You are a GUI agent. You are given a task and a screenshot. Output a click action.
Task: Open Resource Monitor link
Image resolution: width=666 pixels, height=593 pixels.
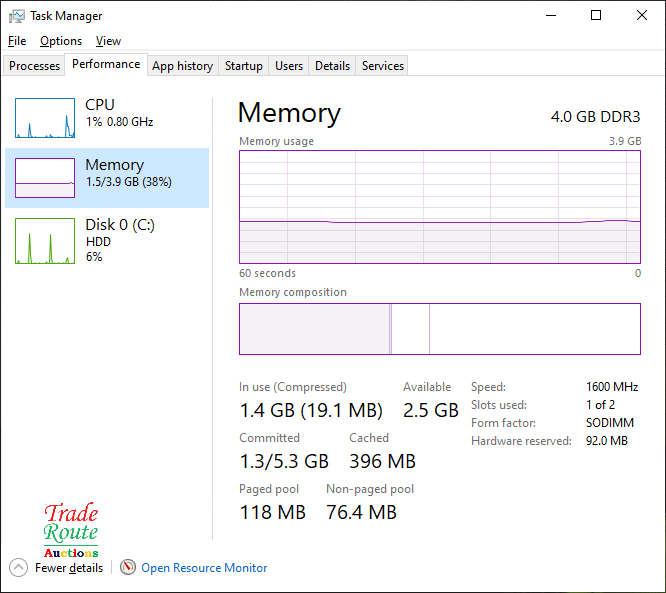tap(204, 568)
